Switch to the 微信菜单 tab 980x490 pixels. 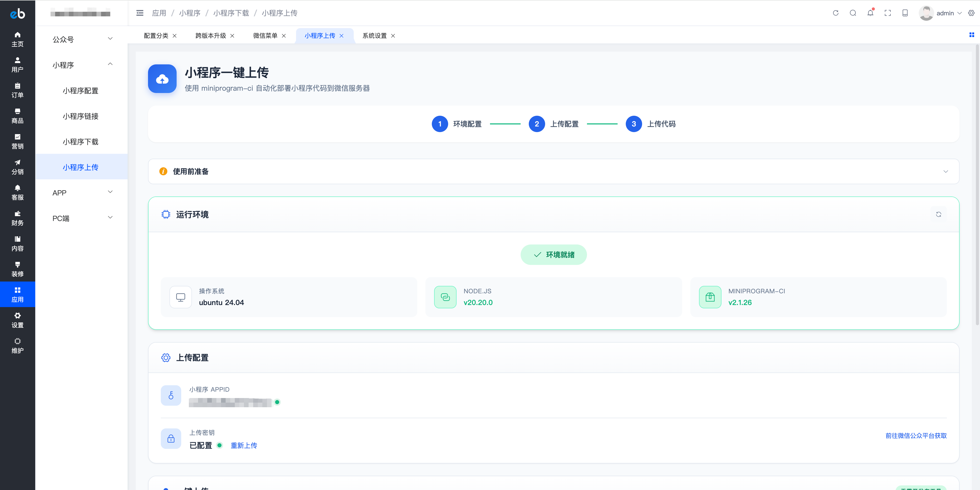coord(265,36)
